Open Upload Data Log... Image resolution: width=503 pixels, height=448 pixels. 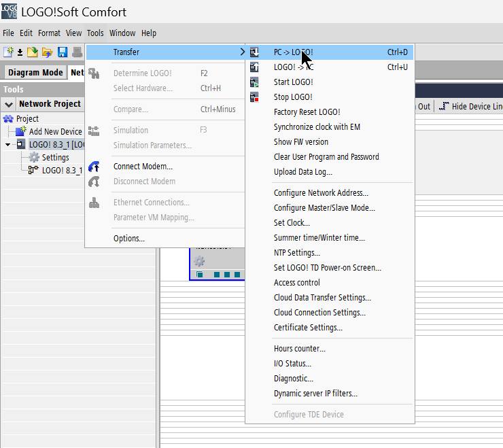tap(330, 172)
